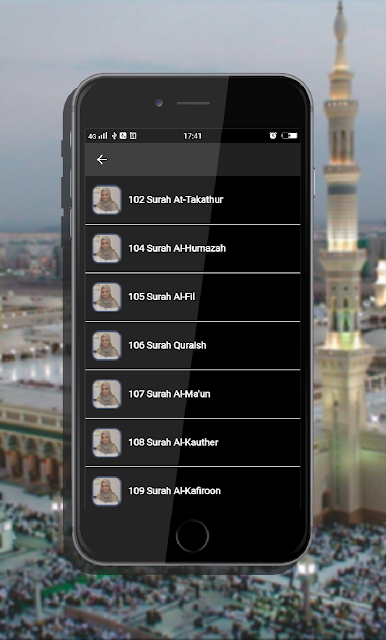
Task: Open 106 Surah Quraish
Action: 193,346
